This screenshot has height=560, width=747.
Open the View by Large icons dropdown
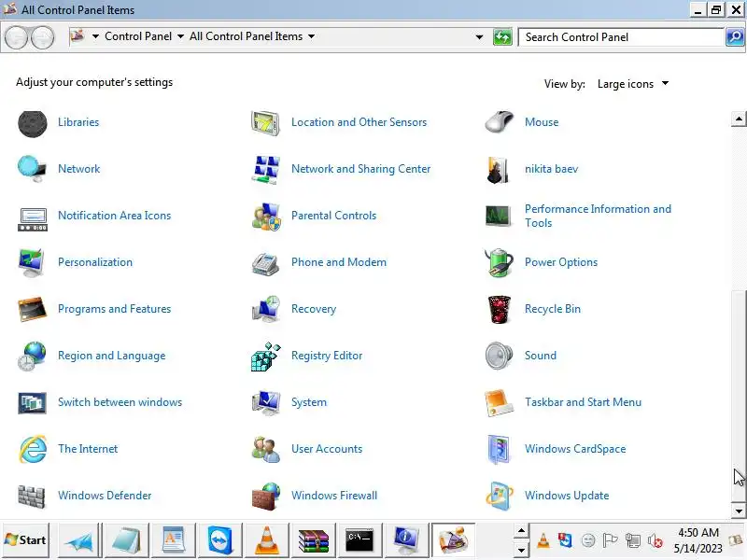click(633, 84)
